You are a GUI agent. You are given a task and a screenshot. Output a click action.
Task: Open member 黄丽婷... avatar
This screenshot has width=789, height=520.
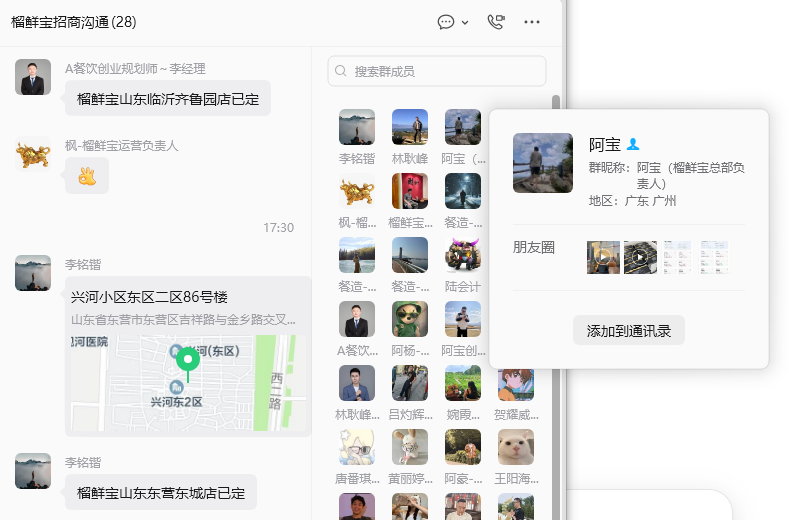(410, 447)
